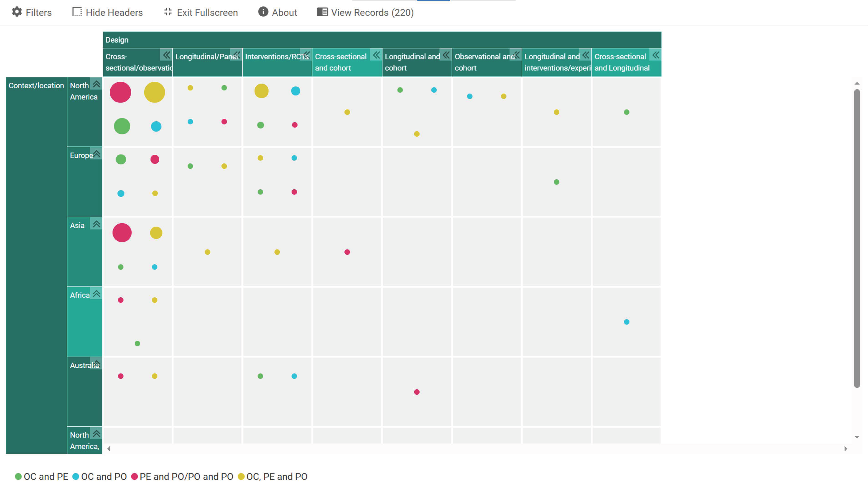Collapse the Cross-sectional and cohort column

(376, 55)
